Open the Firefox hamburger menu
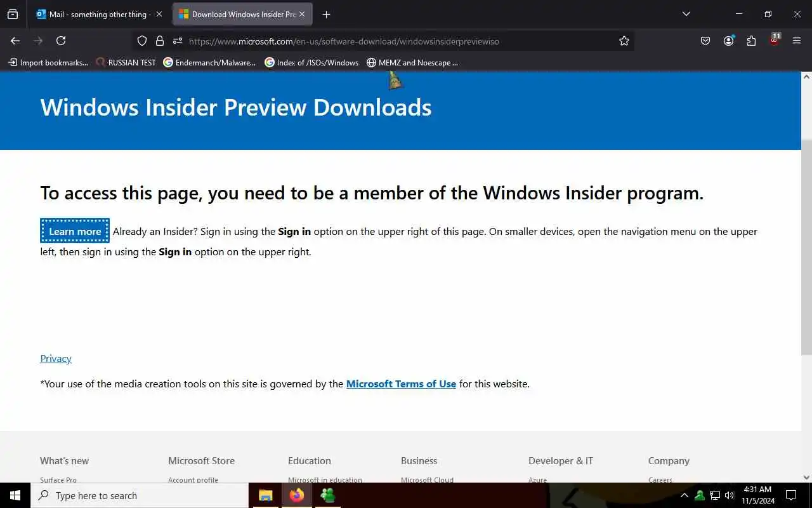 point(797,41)
